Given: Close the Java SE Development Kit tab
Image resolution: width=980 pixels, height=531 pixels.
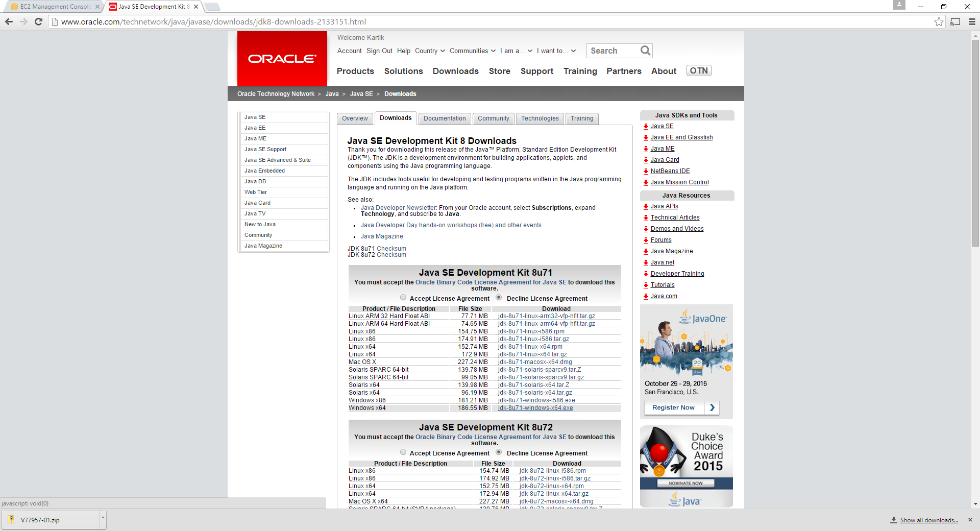Looking at the screenshot, I should pos(196,7).
